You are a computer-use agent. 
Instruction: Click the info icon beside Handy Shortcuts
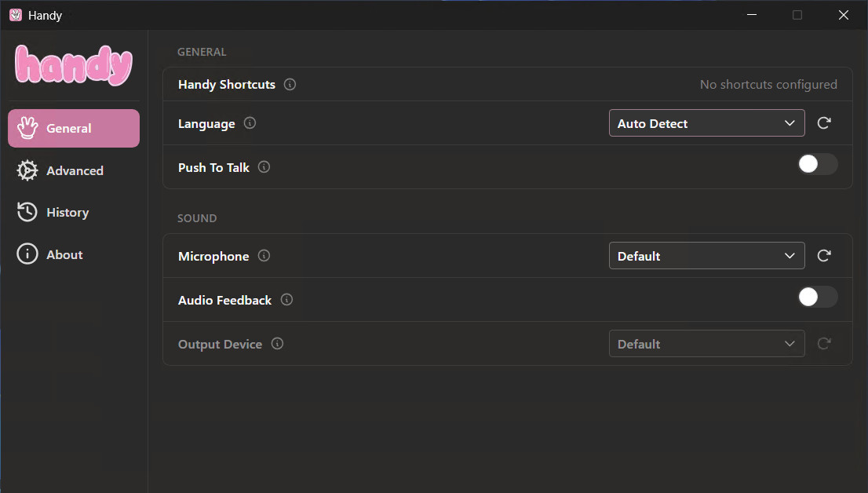pyautogui.click(x=290, y=85)
